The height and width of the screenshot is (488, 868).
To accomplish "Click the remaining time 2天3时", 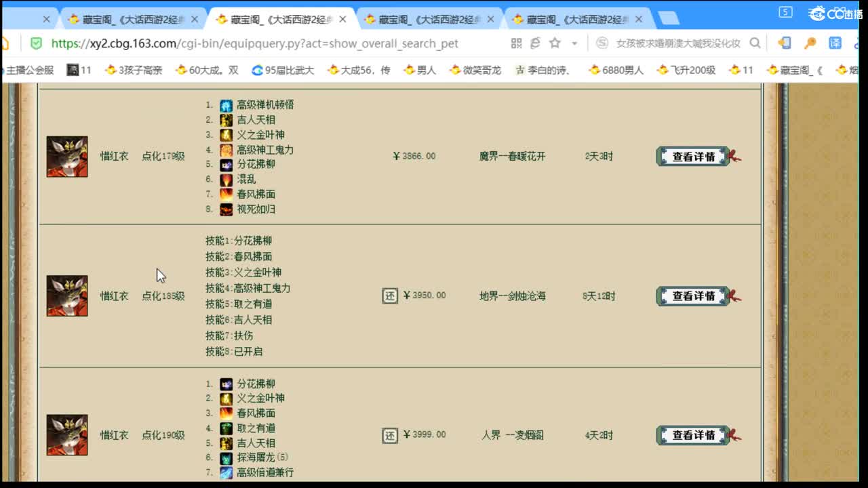I will point(599,157).
